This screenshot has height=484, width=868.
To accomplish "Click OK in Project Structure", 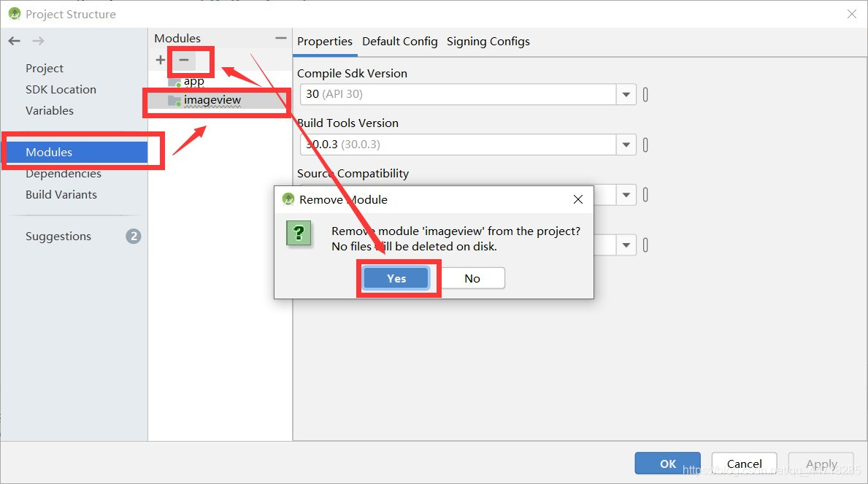I will pyautogui.click(x=667, y=464).
